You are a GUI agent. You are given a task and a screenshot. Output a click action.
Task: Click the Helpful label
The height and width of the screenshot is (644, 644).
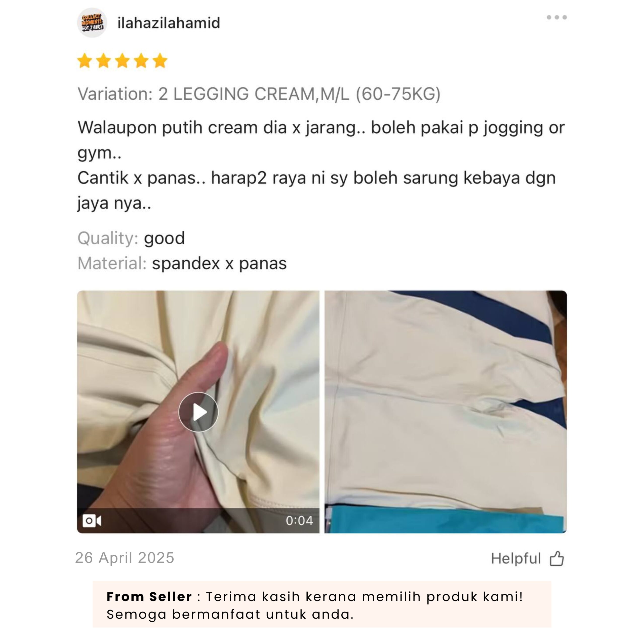516,559
